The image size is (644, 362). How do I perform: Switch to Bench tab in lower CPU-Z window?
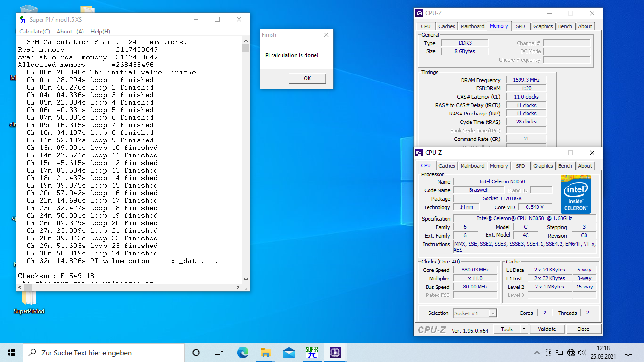[x=565, y=166]
